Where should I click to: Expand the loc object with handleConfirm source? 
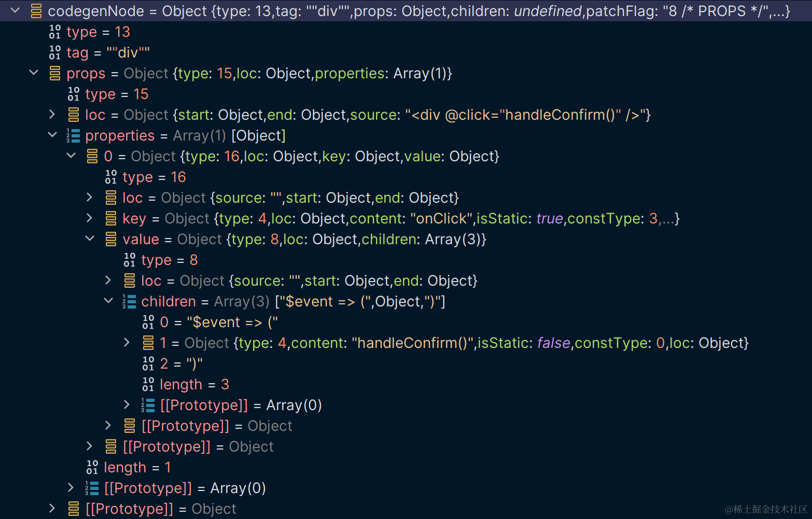[52, 114]
